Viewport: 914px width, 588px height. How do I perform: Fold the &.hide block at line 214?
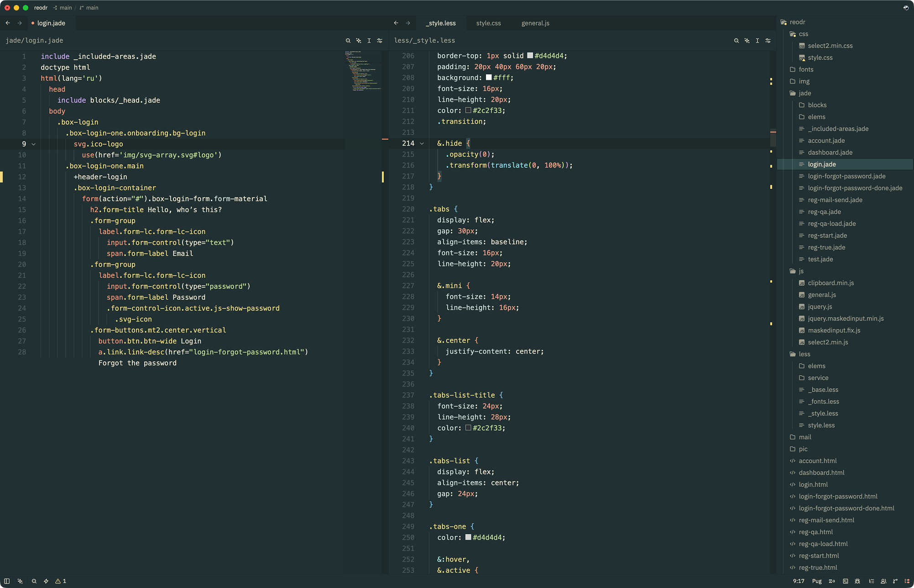tap(422, 144)
